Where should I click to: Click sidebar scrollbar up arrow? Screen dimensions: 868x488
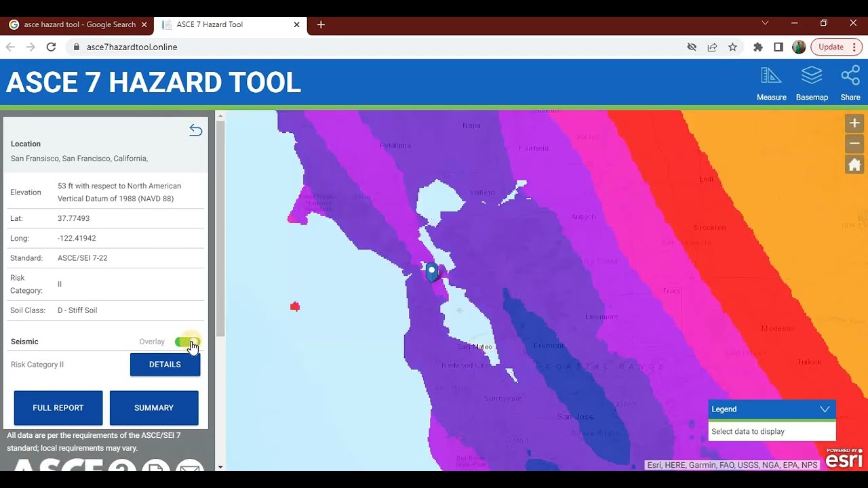click(x=220, y=117)
